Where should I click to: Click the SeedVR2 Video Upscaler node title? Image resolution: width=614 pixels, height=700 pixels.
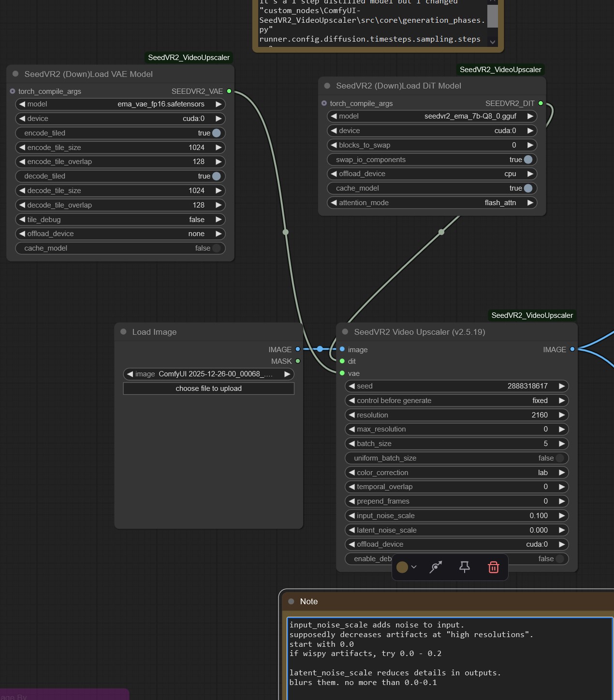click(419, 332)
